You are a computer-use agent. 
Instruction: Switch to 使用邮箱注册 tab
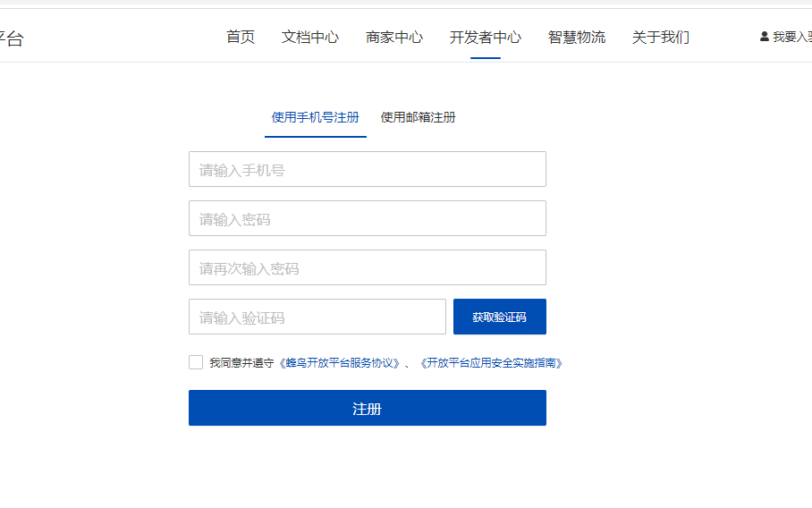coord(418,117)
